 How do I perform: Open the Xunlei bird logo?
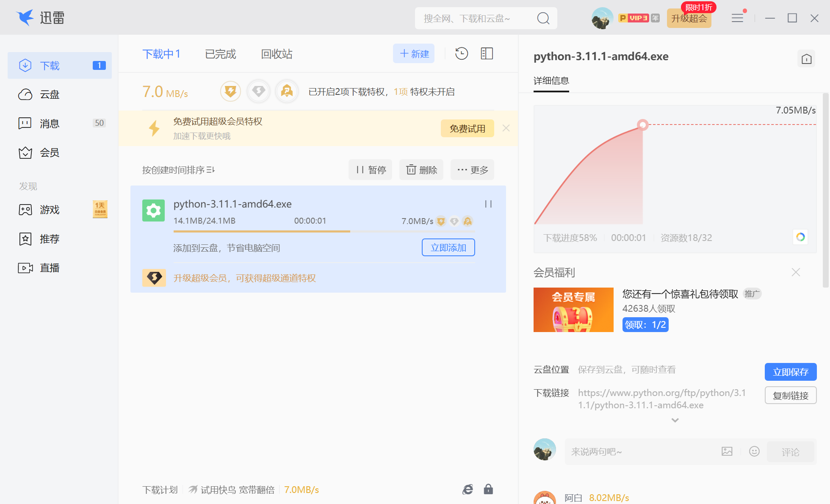[25, 17]
